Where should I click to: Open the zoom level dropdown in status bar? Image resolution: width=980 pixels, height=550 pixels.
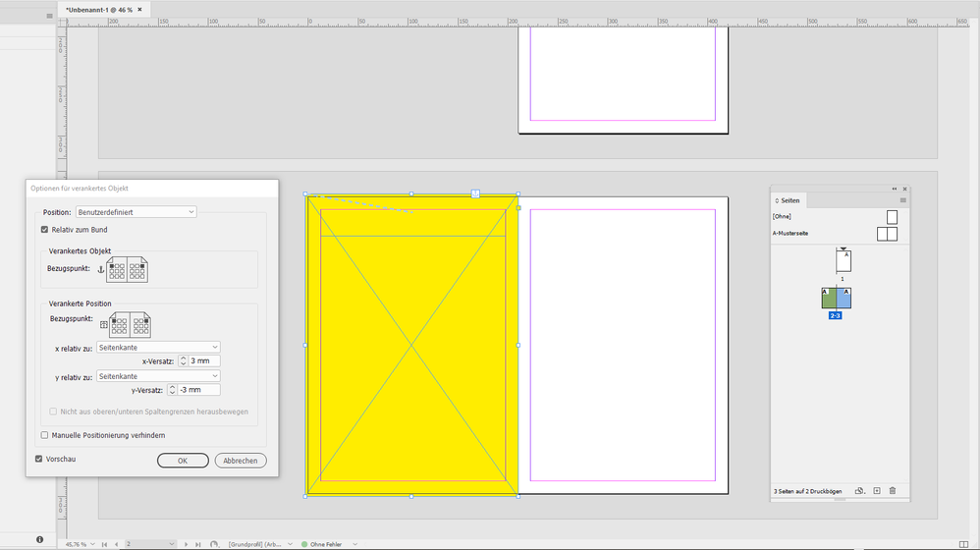click(x=92, y=544)
